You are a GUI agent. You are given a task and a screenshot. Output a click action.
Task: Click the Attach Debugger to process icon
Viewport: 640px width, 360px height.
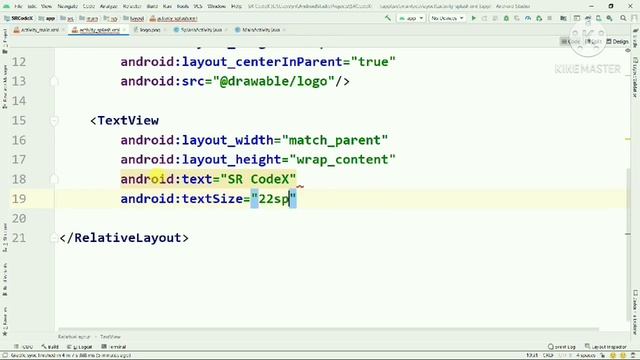[539, 18]
